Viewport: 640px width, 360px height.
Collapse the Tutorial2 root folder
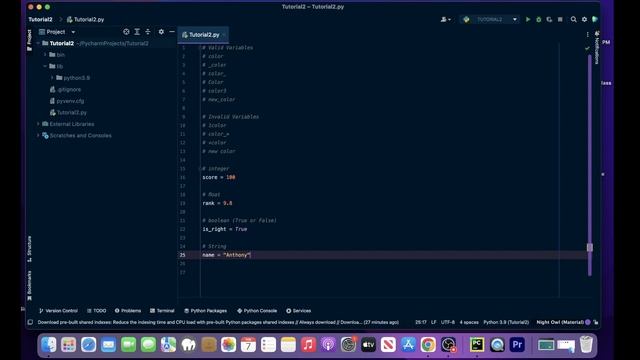[38, 43]
